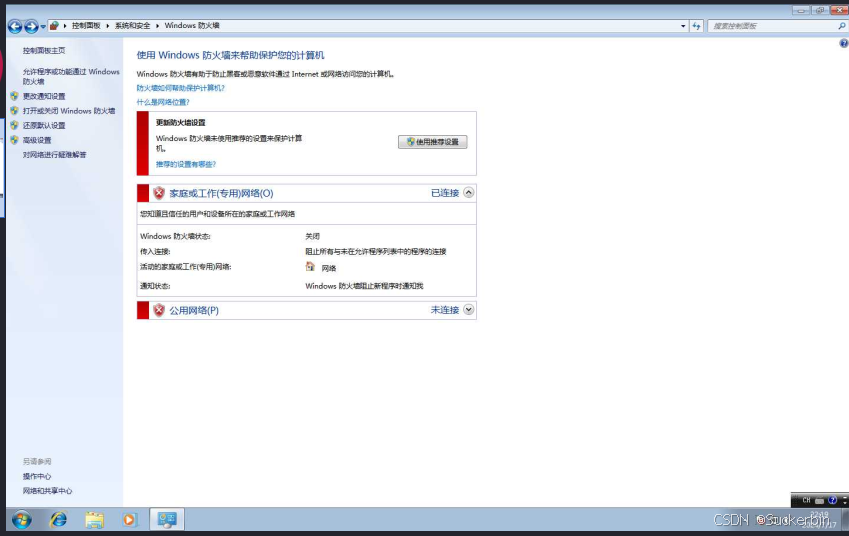Open the blue Help question mark icon
Image resolution: width=849 pixels, height=536 pixels.
[x=844, y=43]
